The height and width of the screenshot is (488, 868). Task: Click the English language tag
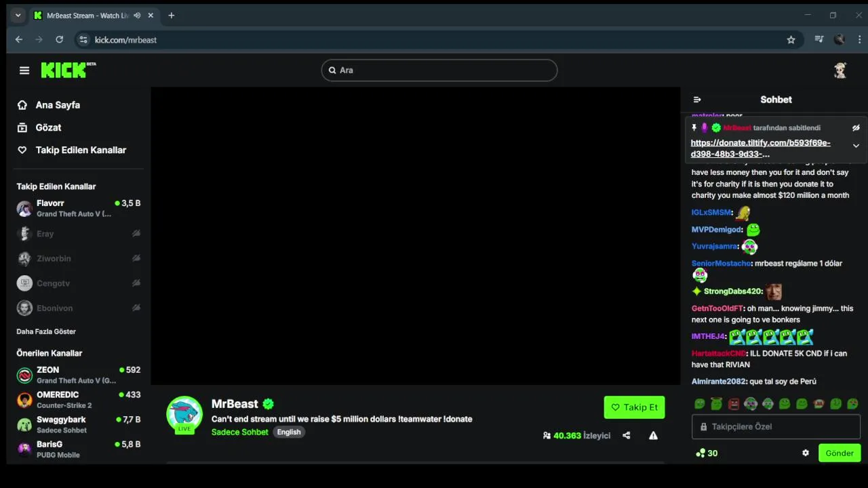point(289,432)
